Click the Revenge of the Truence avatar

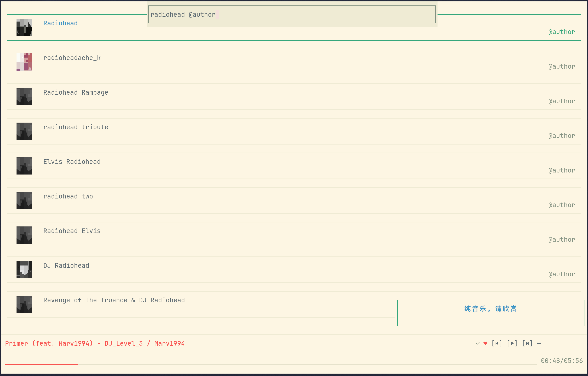tap(24, 305)
